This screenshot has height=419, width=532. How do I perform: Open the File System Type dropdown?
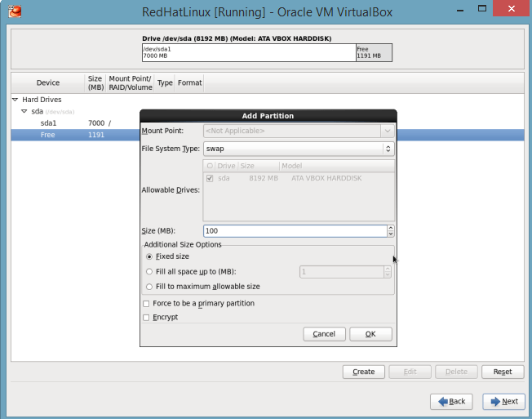pyautogui.click(x=299, y=149)
